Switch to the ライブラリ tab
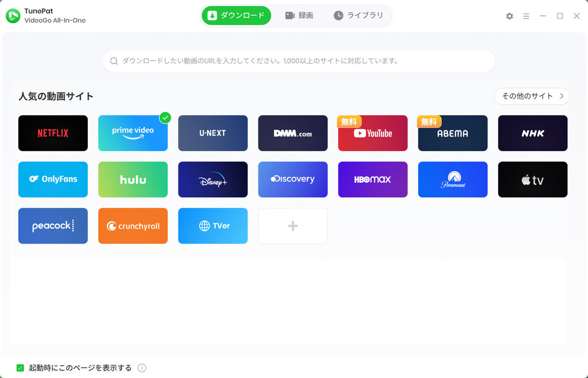Screen dimensions: 588x378 (358, 15)
